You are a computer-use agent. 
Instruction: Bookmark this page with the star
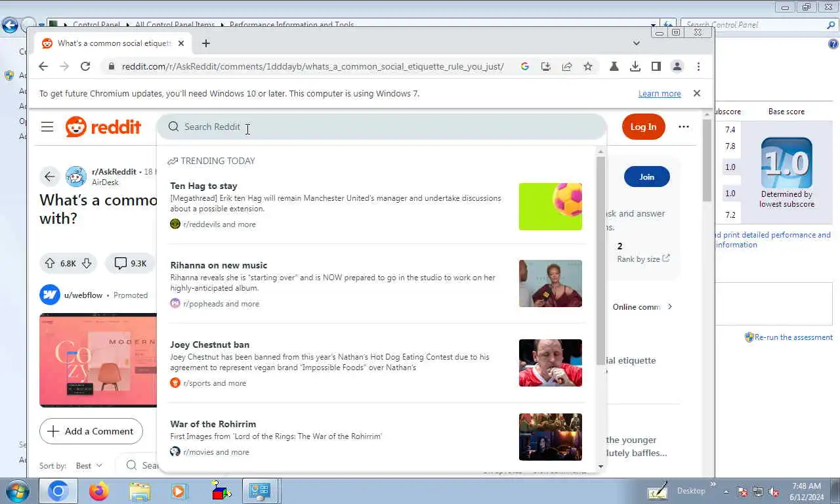588,66
